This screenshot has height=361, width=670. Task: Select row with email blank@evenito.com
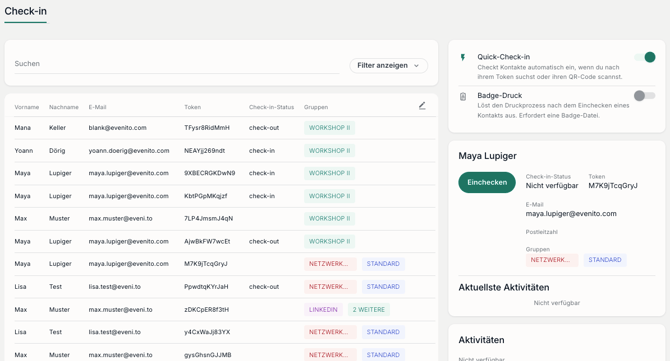(225, 128)
